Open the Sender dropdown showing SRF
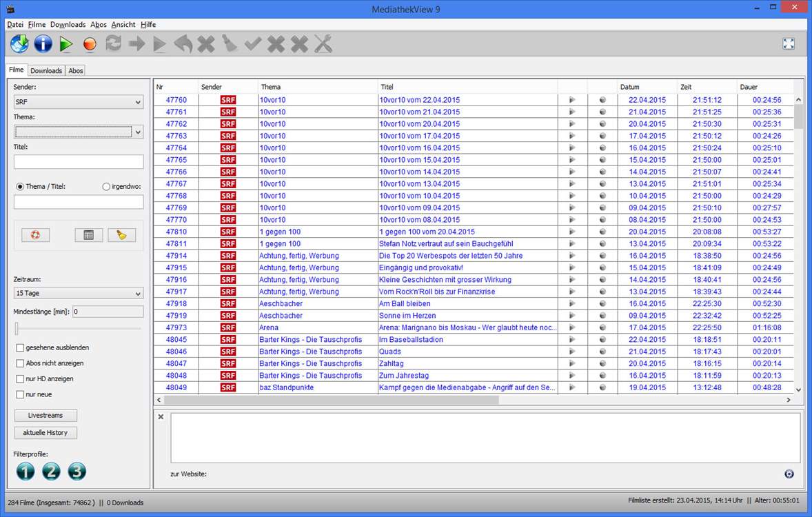812x517 pixels. click(x=78, y=102)
